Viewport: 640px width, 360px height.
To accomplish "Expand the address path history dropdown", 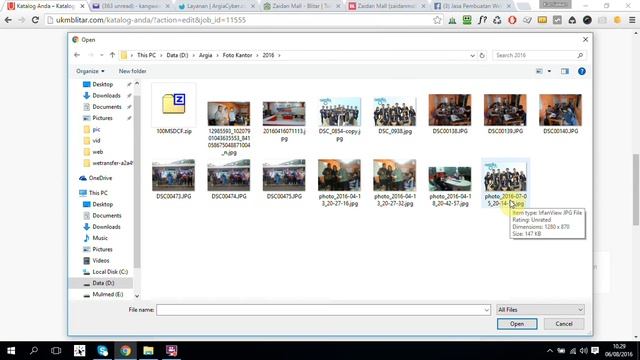I will tap(472, 55).
